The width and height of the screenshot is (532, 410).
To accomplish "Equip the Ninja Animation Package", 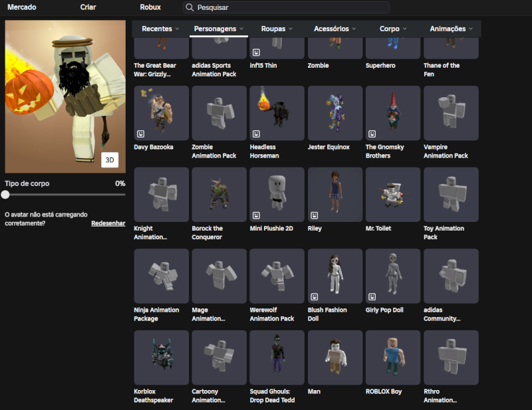I will click(x=161, y=276).
